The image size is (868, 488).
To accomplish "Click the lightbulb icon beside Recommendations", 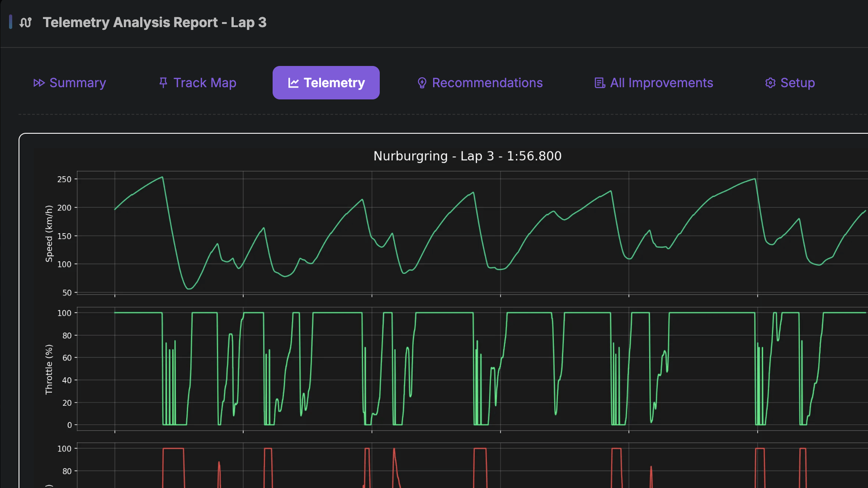I will coord(422,83).
